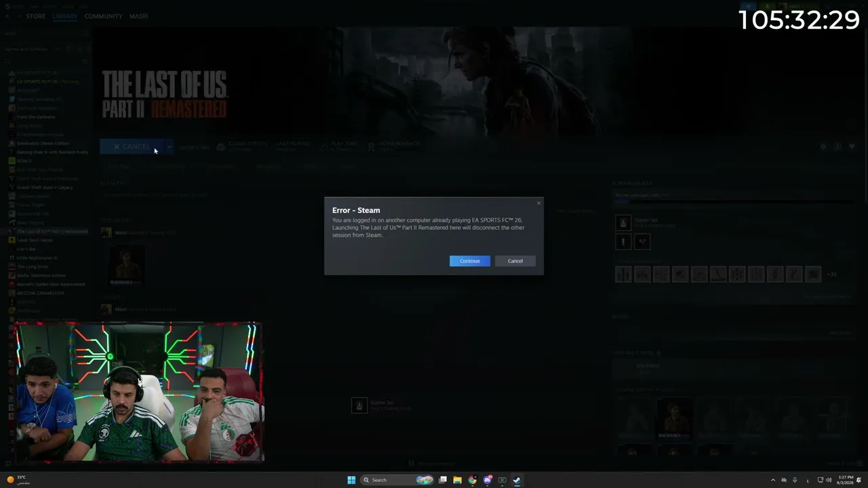Select Getting Over It with Bennett Foddy

[x=47, y=152]
